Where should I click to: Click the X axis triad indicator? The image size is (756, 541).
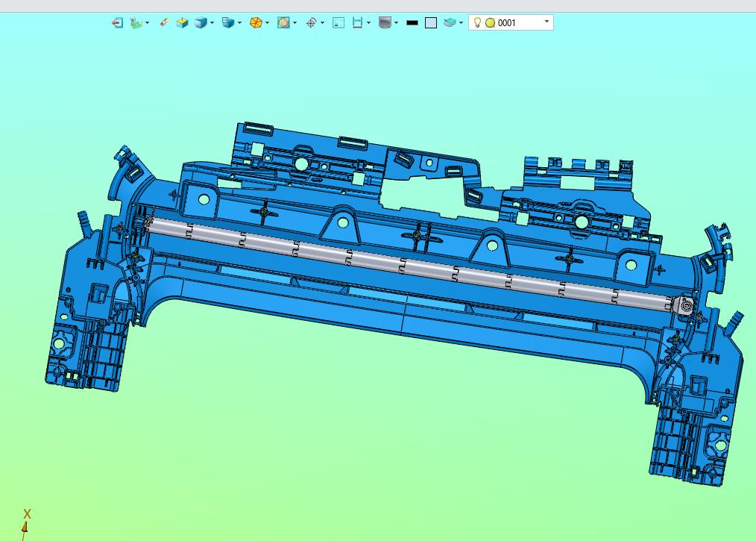click(x=26, y=523)
